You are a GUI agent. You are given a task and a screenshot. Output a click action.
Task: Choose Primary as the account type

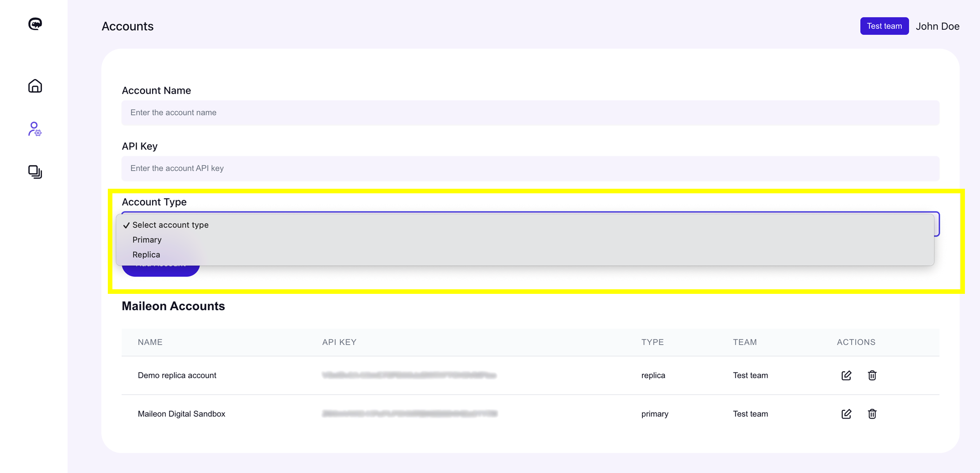tap(147, 239)
